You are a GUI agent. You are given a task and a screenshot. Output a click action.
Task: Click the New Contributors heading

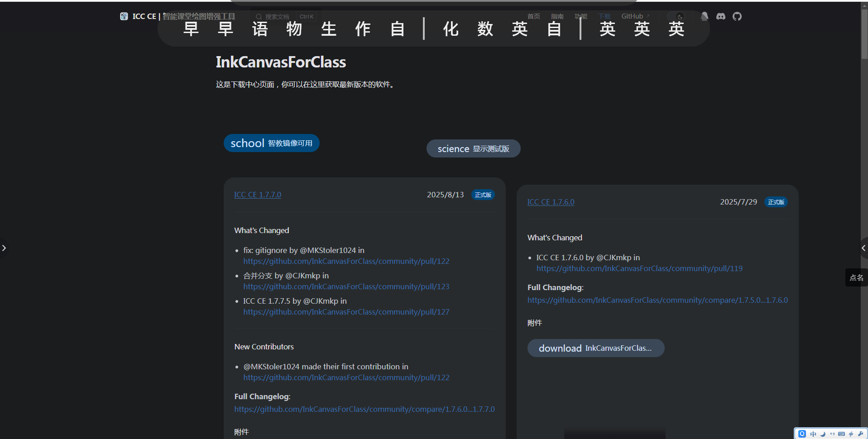click(x=264, y=347)
